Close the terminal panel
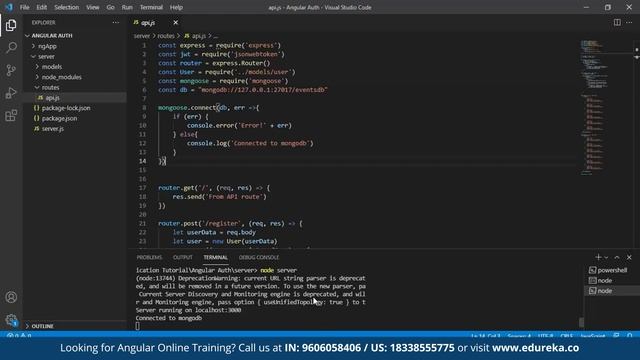The image size is (640, 360). [629, 257]
